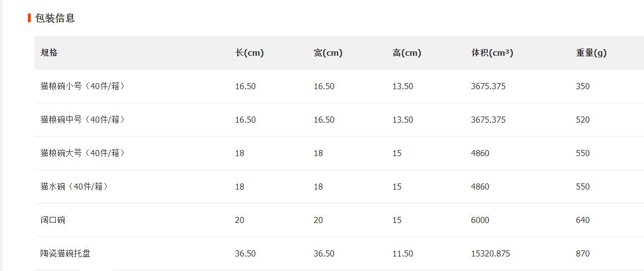Click the 重量(g) column header
Viewport: 644px width, 271px height.
pyautogui.click(x=591, y=52)
